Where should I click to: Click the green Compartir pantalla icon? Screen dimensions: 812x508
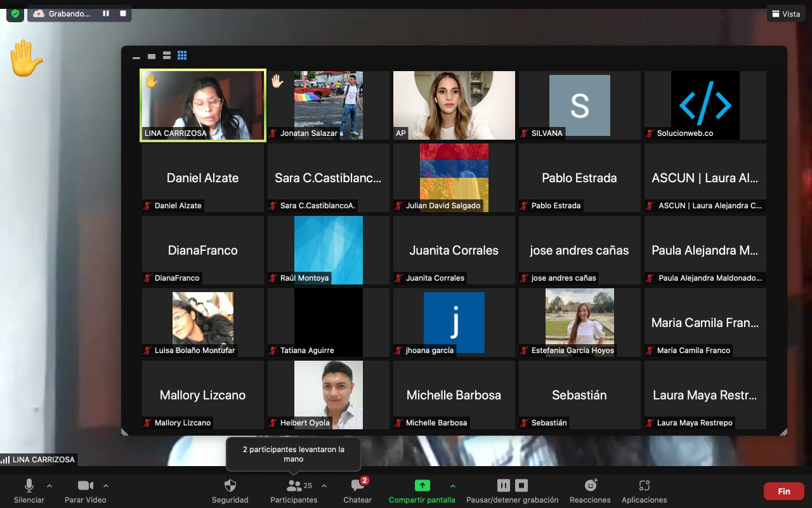point(422,486)
